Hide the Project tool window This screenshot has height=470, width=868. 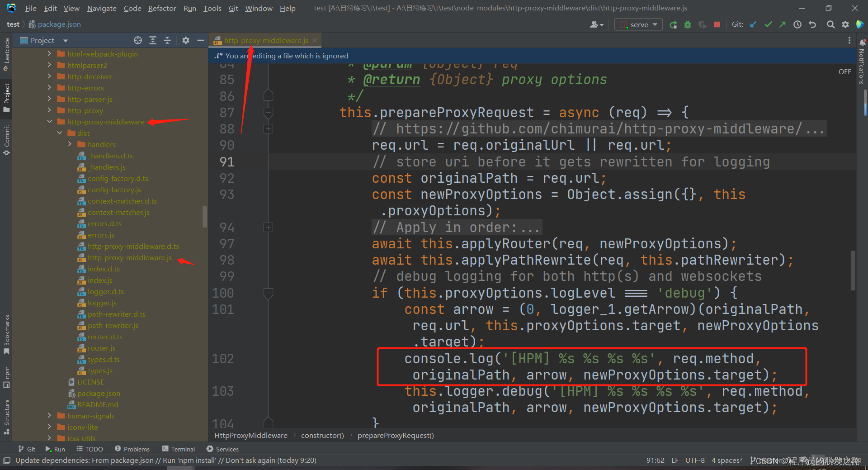coord(201,41)
